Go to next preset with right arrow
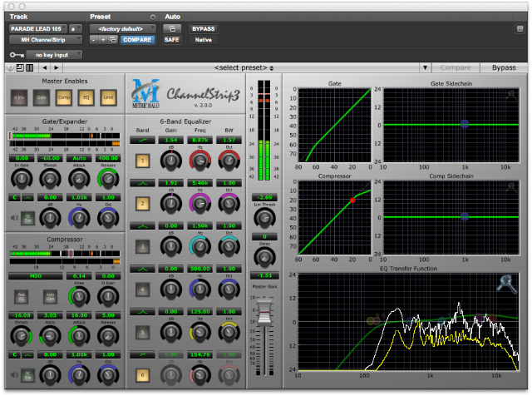This screenshot has height=396, width=532. (57, 68)
